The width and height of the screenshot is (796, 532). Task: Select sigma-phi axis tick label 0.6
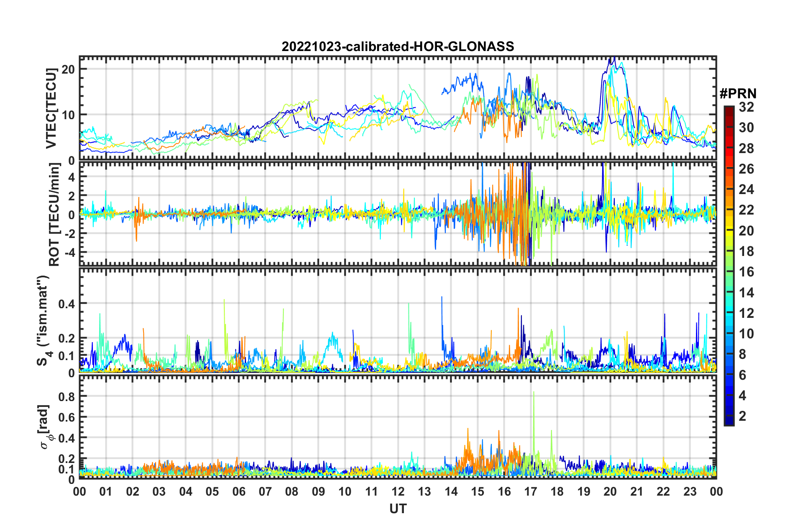(67, 417)
